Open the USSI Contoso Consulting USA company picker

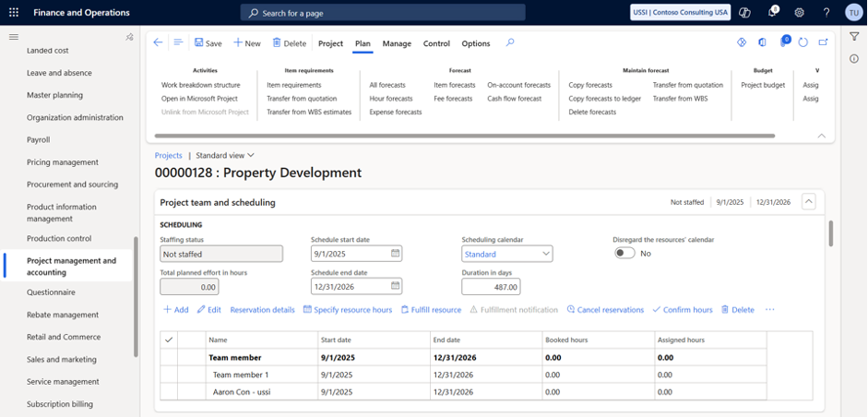(x=681, y=12)
